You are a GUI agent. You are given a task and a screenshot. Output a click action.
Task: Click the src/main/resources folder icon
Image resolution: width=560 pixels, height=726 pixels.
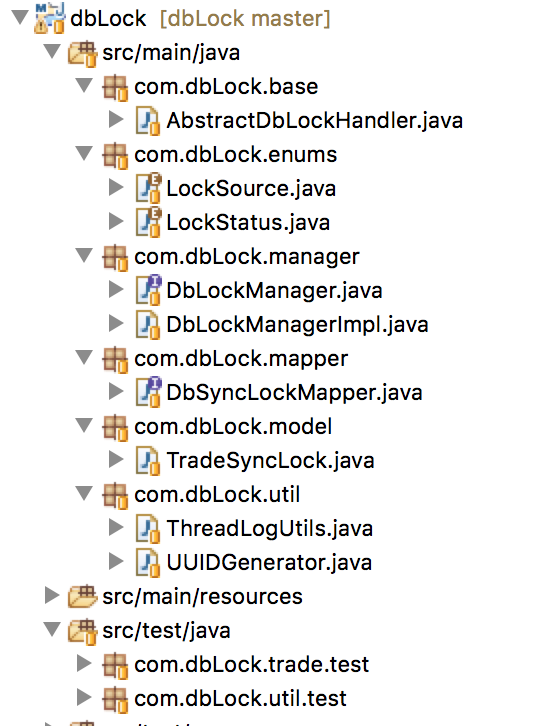[82, 597]
